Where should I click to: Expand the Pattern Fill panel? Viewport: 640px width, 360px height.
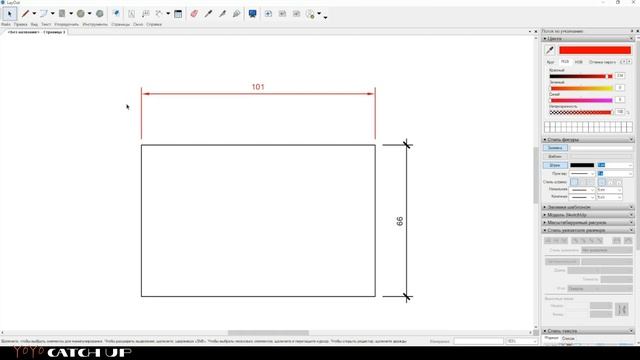[x=588, y=207]
